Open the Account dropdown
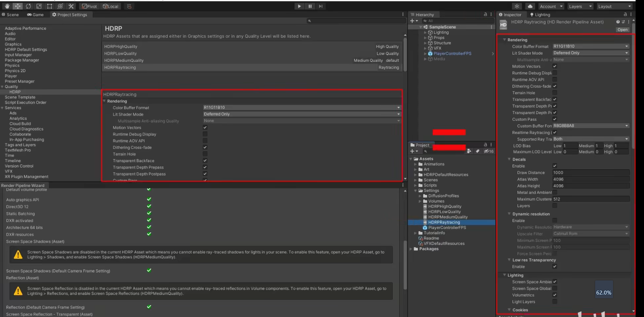This screenshot has width=644, height=317. pyautogui.click(x=551, y=6)
